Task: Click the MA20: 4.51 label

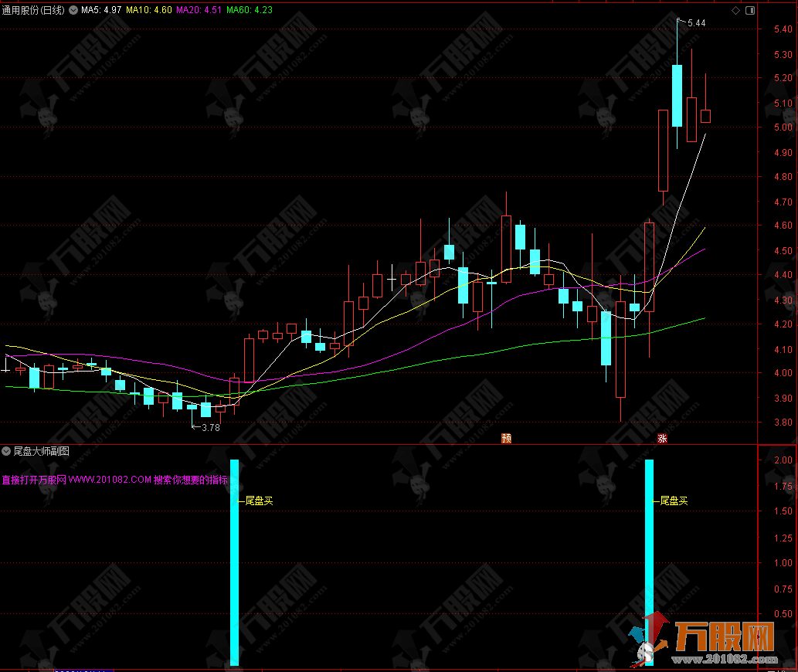Action: coord(199,10)
